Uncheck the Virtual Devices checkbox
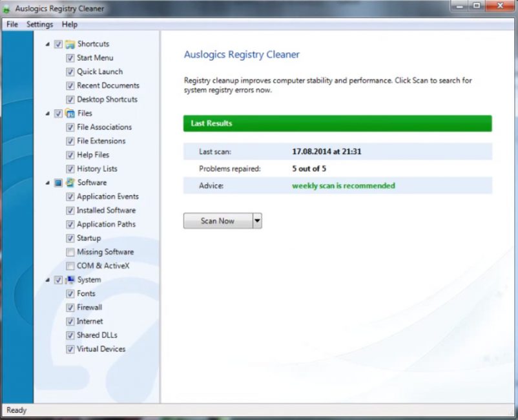The height and width of the screenshot is (420, 518). point(70,350)
